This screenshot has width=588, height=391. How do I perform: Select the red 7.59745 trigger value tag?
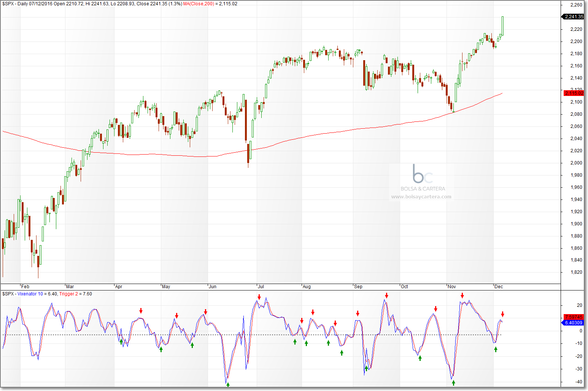(x=574, y=317)
